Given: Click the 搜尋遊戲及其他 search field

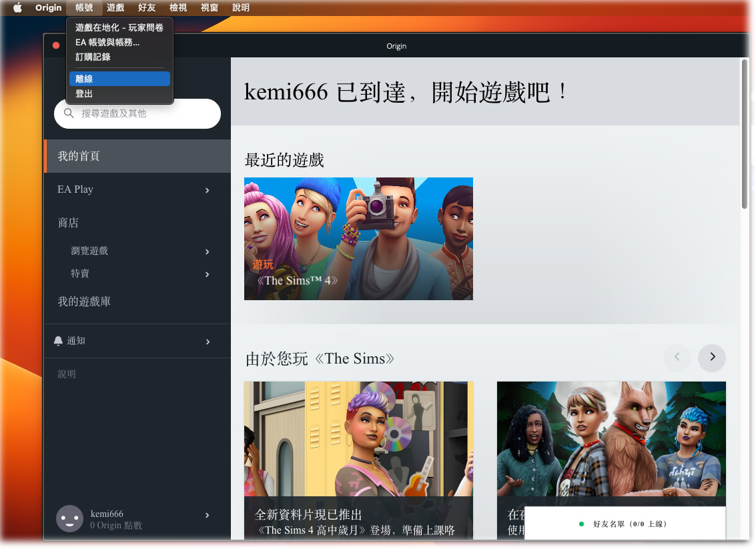Looking at the screenshot, I should pyautogui.click(x=137, y=114).
